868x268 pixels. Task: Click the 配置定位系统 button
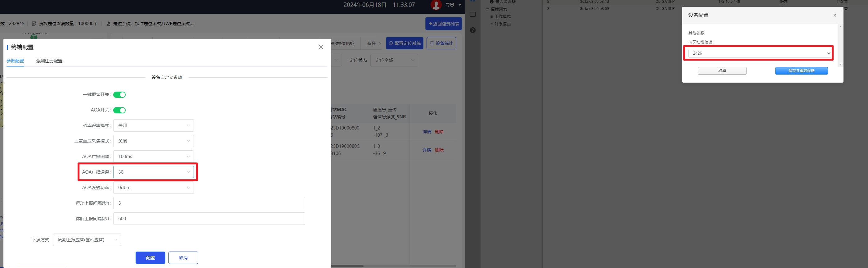point(405,43)
